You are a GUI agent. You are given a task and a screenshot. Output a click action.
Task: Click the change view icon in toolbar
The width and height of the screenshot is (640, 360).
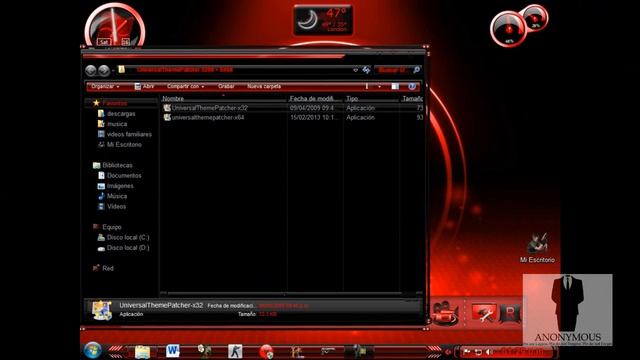[x=367, y=87]
